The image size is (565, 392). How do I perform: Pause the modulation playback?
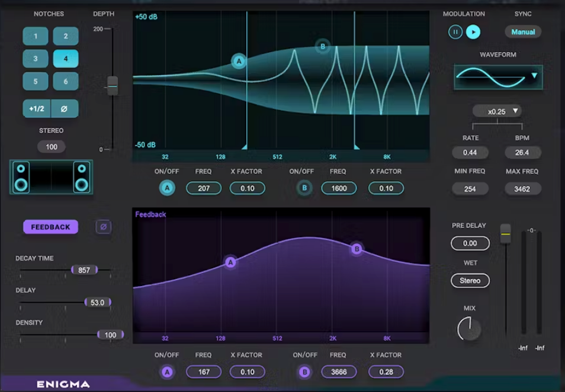(455, 32)
